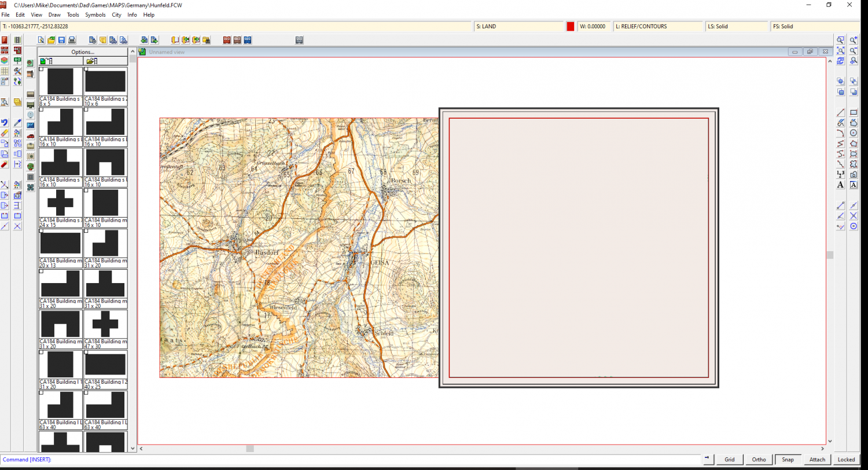Click the symbol catalog Options... button

point(83,52)
